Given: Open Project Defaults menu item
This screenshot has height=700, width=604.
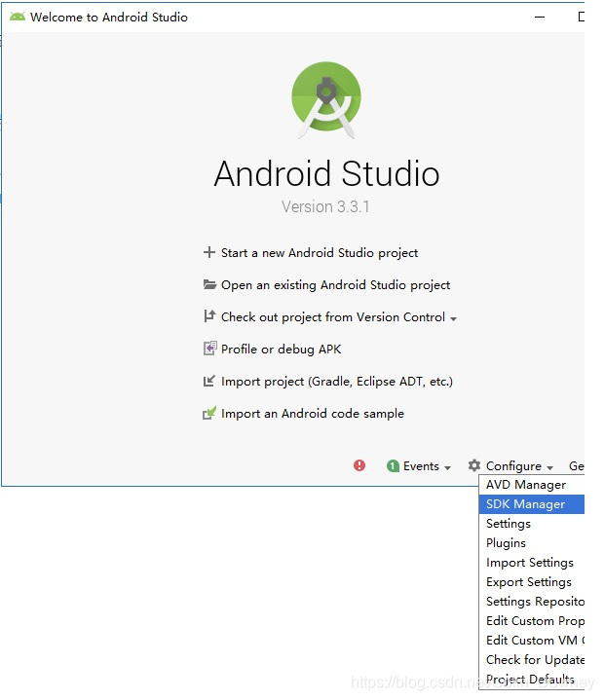Looking at the screenshot, I should pos(532,679).
